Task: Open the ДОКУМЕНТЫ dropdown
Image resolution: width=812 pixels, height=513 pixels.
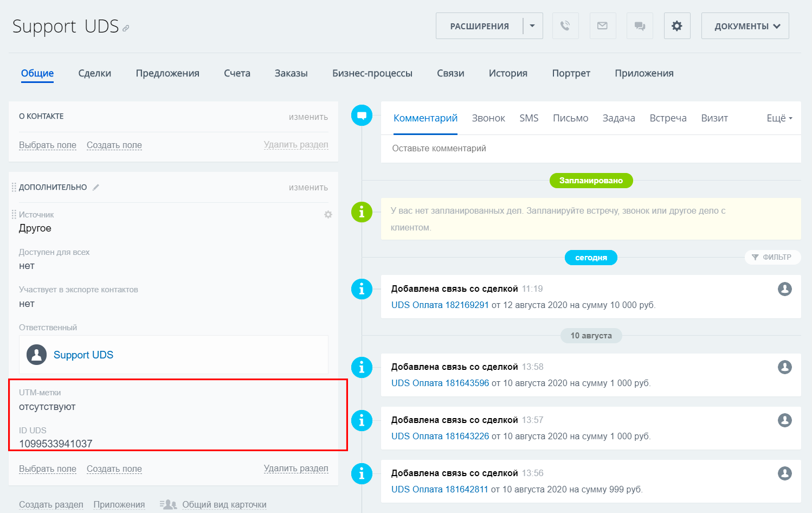Action: pyautogui.click(x=745, y=26)
